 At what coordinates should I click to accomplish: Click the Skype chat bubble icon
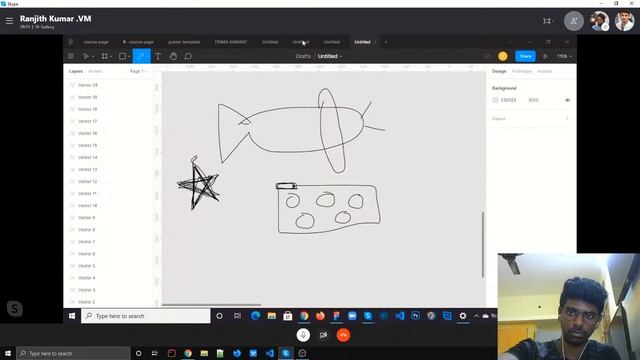[15, 309]
